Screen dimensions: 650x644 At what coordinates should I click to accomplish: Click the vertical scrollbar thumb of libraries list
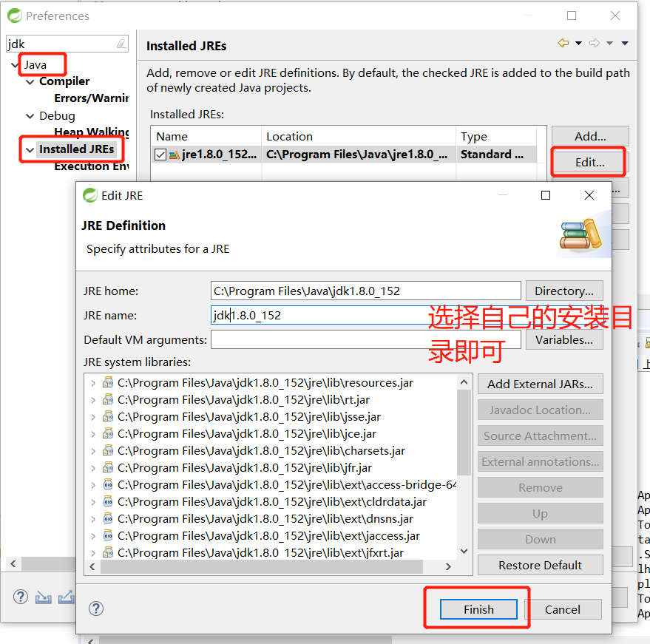[x=464, y=433]
